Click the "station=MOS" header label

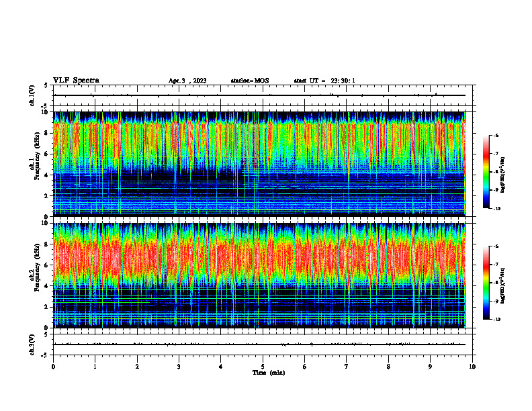pyautogui.click(x=250, y=81)
